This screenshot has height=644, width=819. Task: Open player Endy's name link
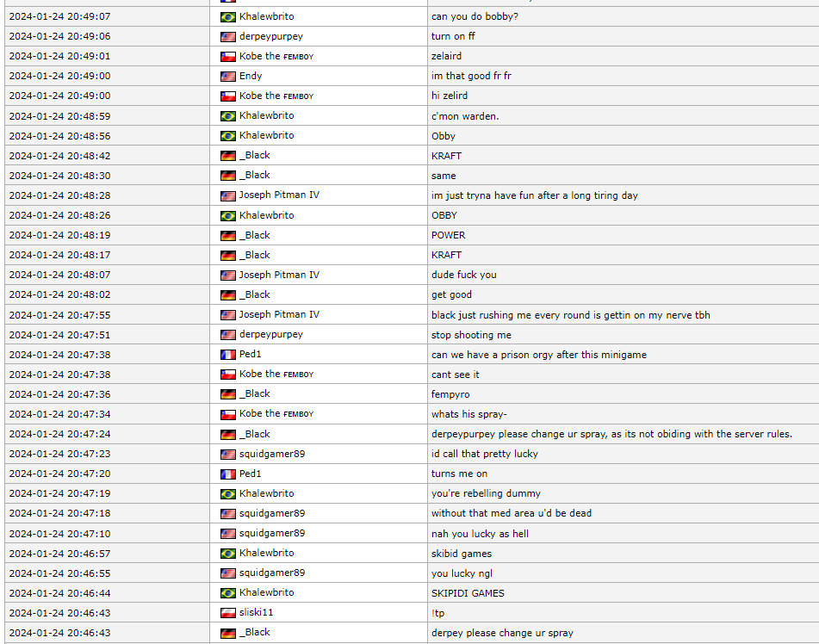(x=251, y=76)
